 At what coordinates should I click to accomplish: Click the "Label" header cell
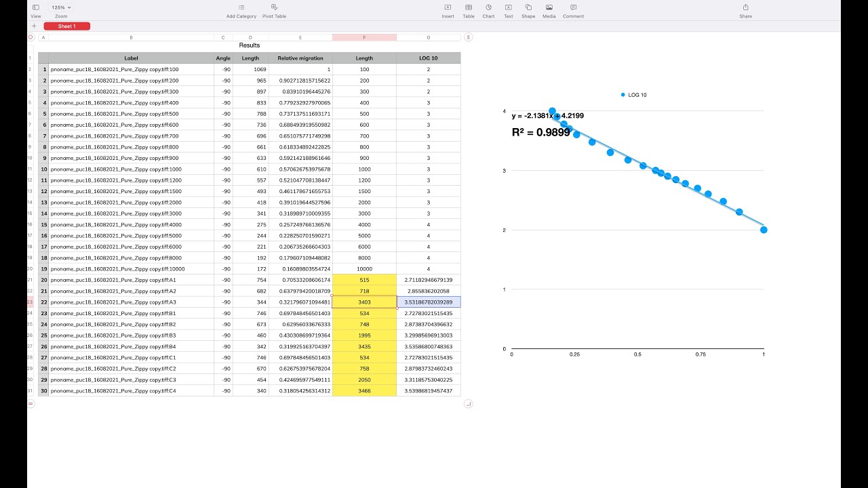pyautogui.click(x=131, y=58)
